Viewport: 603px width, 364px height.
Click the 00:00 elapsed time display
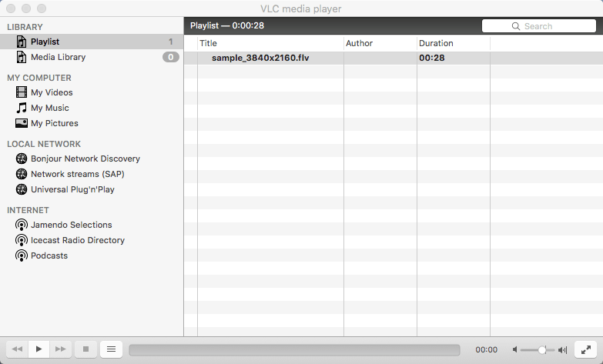[486, 350]
